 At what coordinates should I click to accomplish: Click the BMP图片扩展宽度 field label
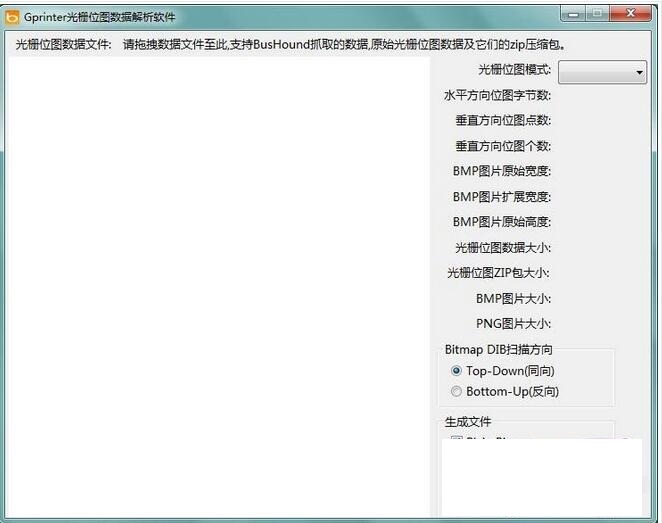pyautogui.click(x=501, y=197)
